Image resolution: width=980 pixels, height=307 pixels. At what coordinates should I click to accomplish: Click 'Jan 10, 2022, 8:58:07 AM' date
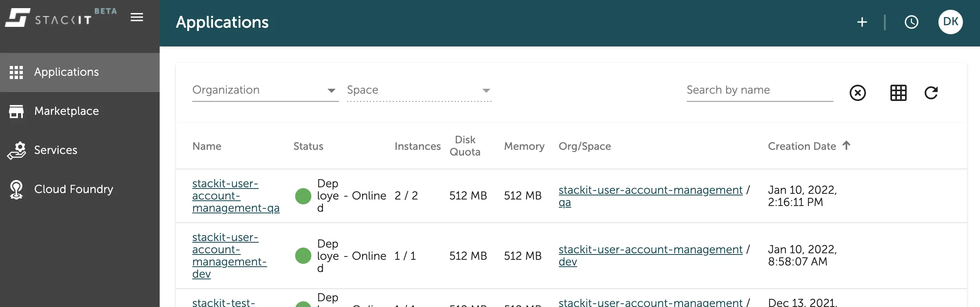802,255
